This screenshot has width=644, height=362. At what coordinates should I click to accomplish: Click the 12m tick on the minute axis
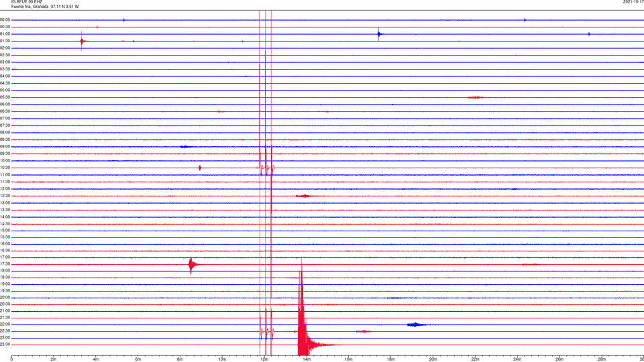pos(264,359)
